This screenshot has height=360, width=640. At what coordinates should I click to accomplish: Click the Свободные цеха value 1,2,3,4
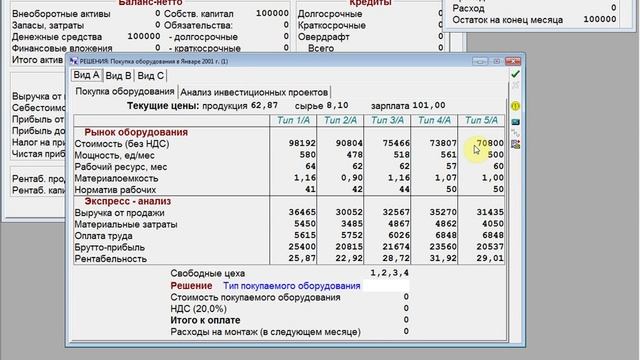[x=389, y=273]
